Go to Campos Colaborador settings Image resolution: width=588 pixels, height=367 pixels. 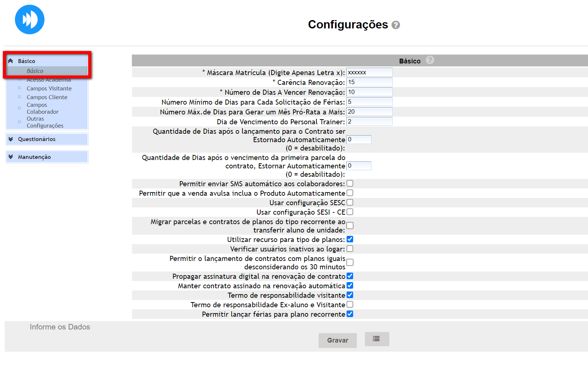pos(42,108)
